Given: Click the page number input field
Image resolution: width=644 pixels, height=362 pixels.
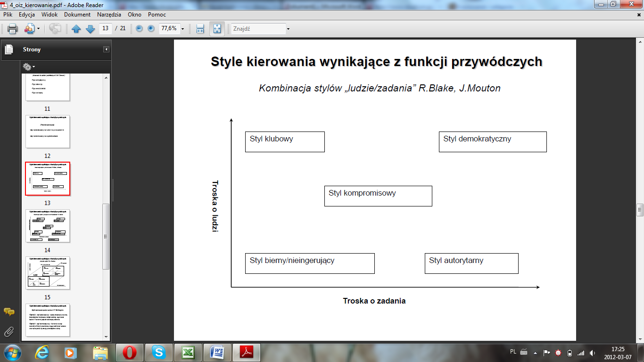Looking at the screenshot, I should pos(106,28).
